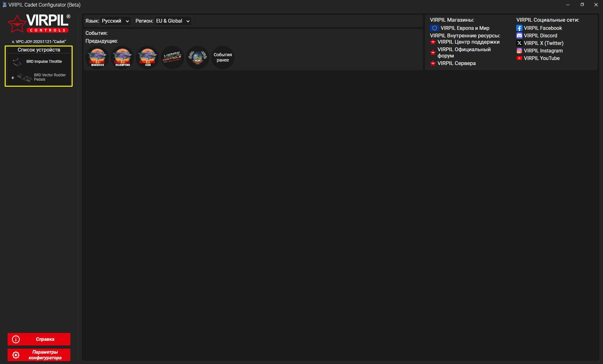Click the EU flag store icon
The image size is (603, 364).
[x=434, y=28]
